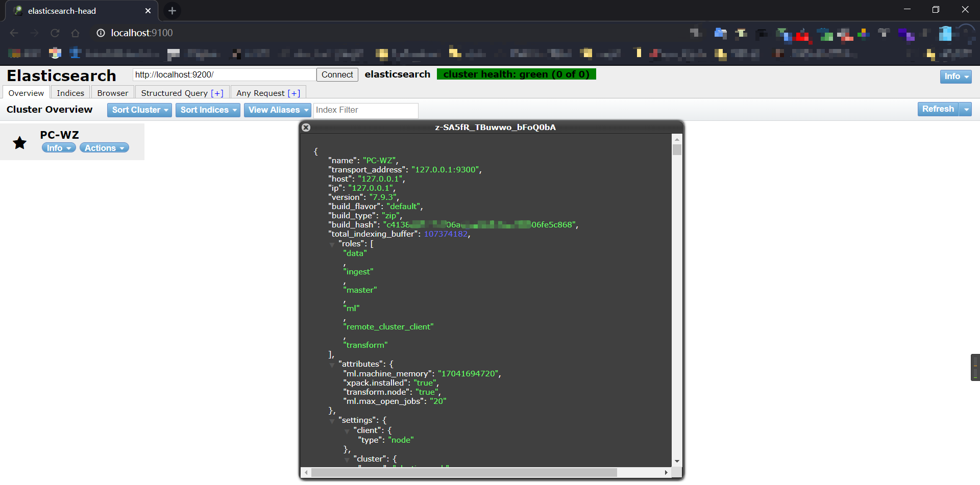Image resolution: width=980 pixels, height=485 pixels.
Task: Switch to the Browser tab
Action: tap(113, 93)
